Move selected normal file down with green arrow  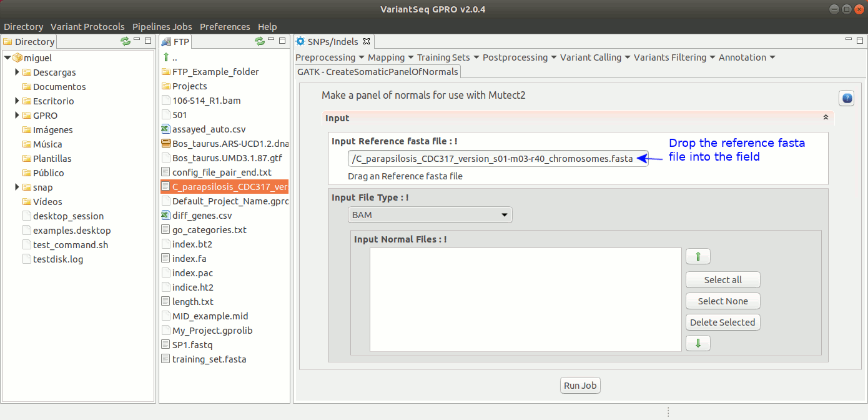[x=698, y=343]
